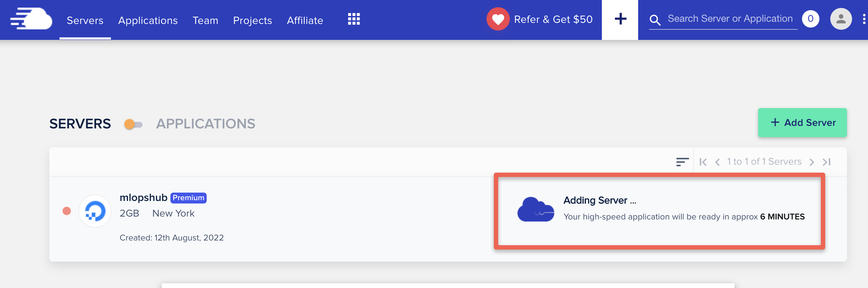
Task: Go to next page of servers
Action: click(812, 162)
